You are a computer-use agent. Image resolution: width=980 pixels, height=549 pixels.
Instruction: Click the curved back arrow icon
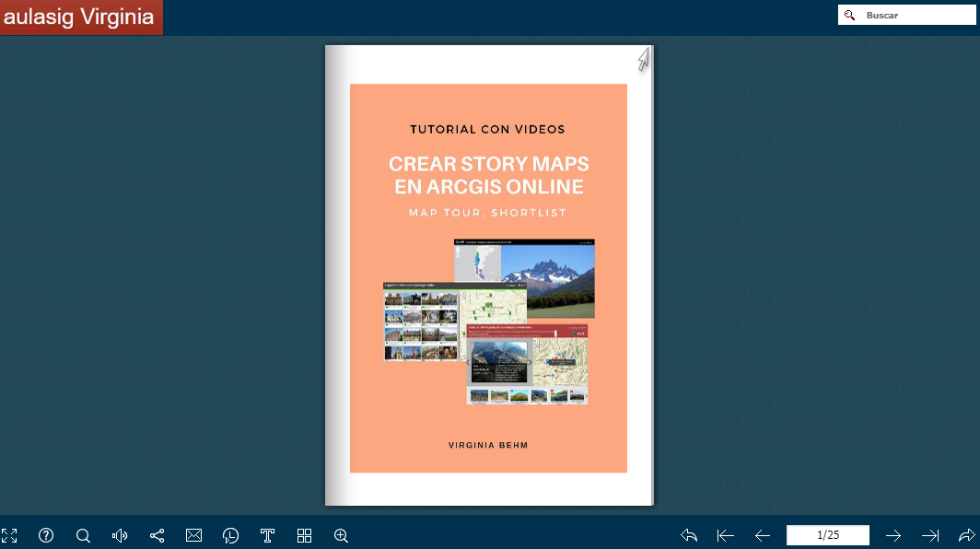pos(689,535)
